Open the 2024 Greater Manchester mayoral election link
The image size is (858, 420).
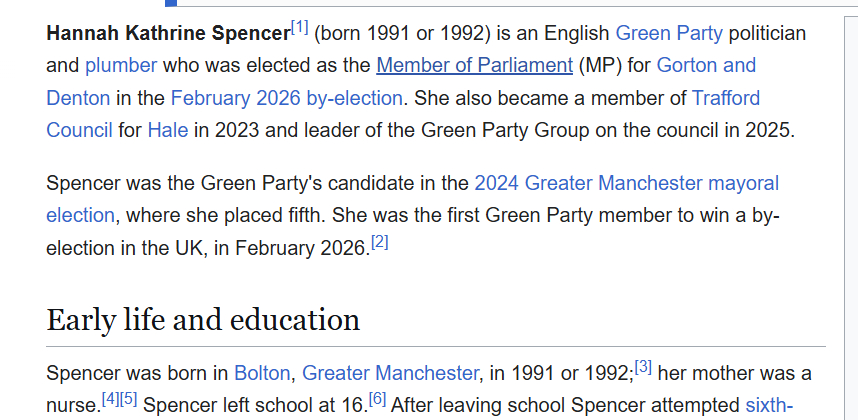(626, 183)
